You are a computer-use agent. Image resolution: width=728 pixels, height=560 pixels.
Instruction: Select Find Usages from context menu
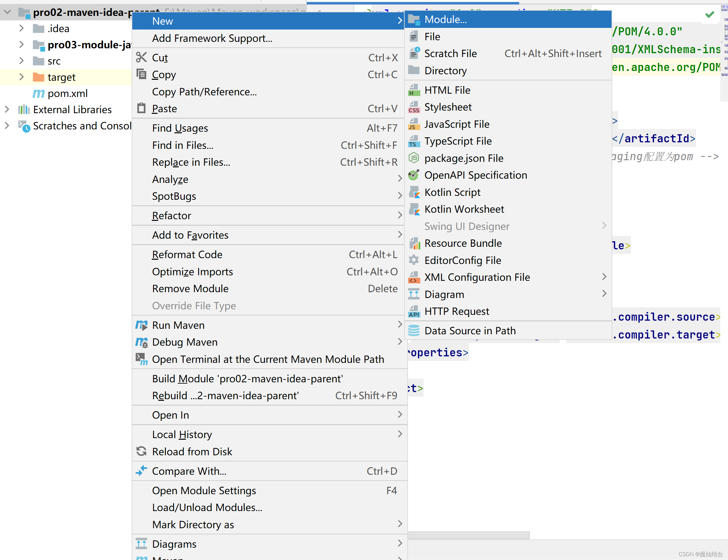point(268,128)
